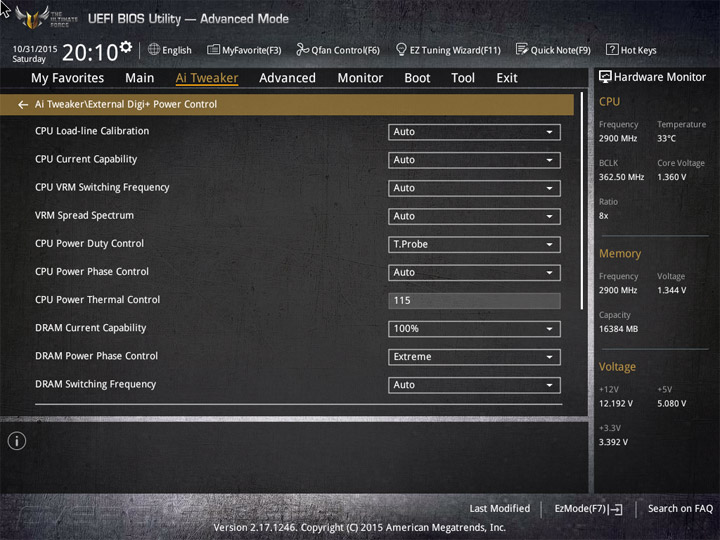The width and height of the screenshot is (720, 540).
Task: Launch EZ Tuning Wizard(F11) bulb icon
Action: pos(401,49)
